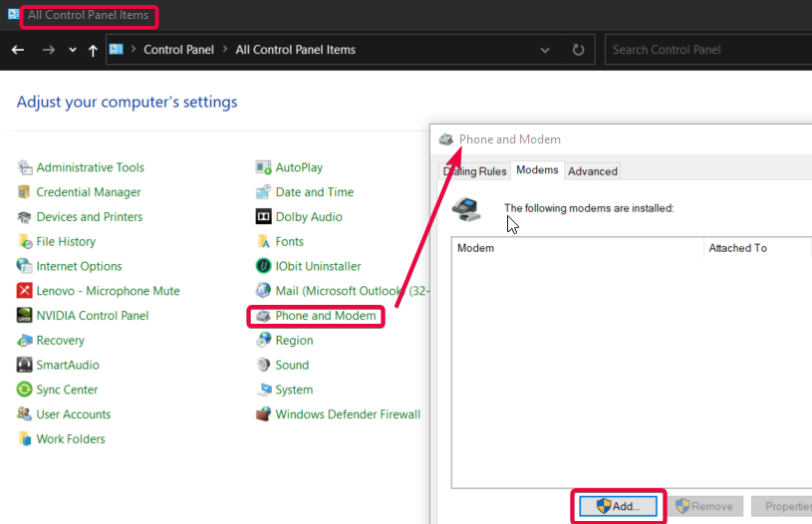812x524 pixels.
Task: Click the User Accounts icon
Action: [x=24, y=414]
